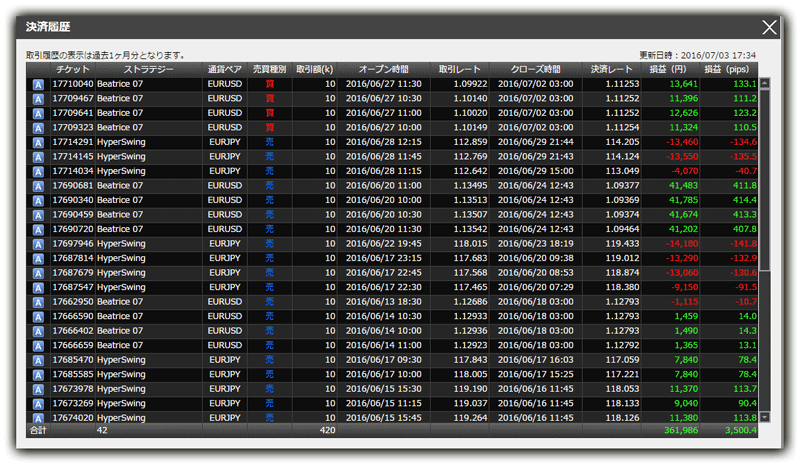Screen dimensions: 800x464
Task: Select ticket number 17710040
Action: 73,84
